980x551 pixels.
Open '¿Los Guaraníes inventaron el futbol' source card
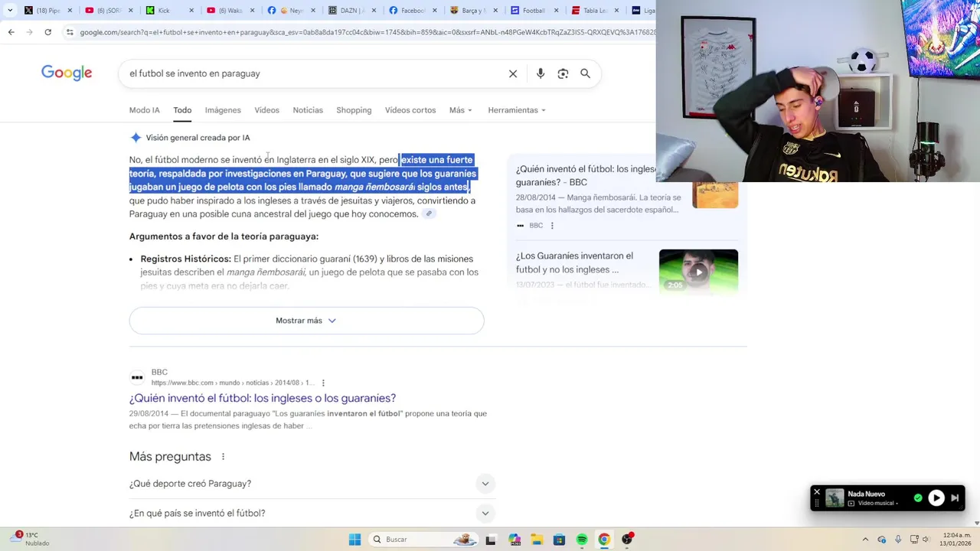tap(574, 262)
